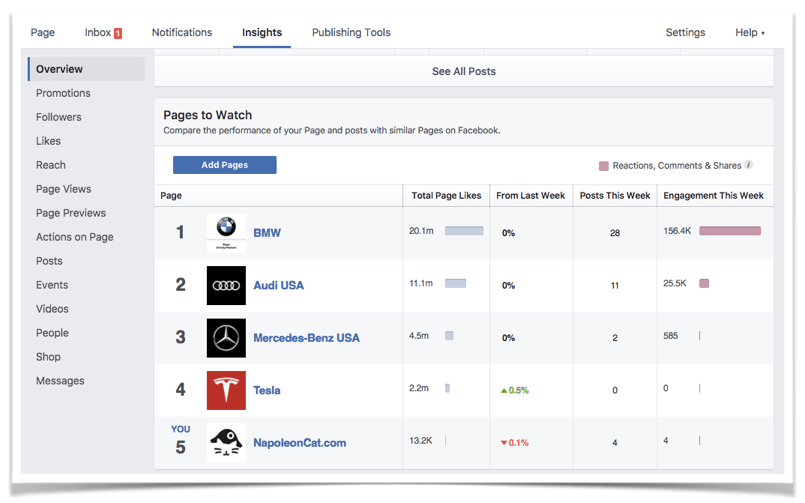The width and height of the screenshot is (805, 503).
Task: Click the red down arrow in NapoleonCat row
Action: [x=504, y=443]
